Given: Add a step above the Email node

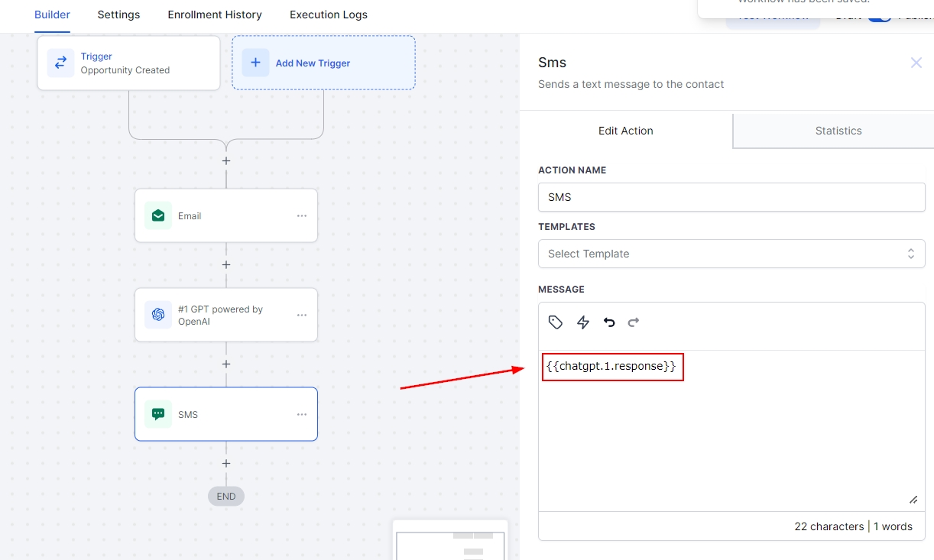Looking at the screenshot, I should click(x=226, y=161).
